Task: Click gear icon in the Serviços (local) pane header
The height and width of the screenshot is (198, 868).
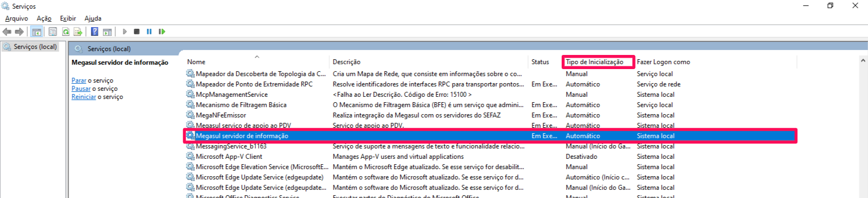Action: tap(79, 48)
